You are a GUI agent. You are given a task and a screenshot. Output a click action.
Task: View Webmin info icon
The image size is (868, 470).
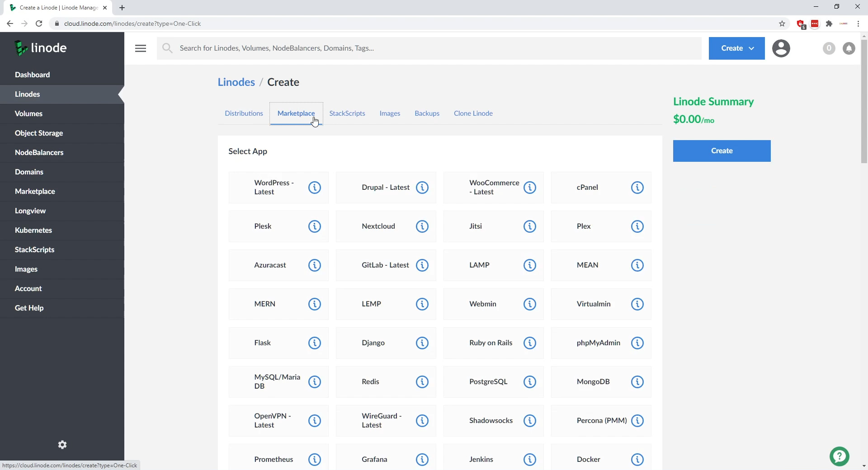click(530, 304)
